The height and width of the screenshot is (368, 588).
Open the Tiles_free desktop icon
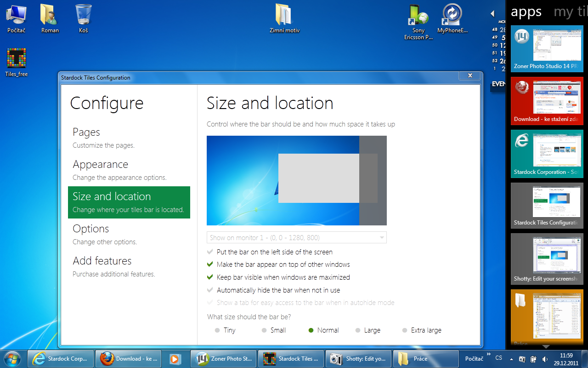pyautogui.click(x=16, y=63)
